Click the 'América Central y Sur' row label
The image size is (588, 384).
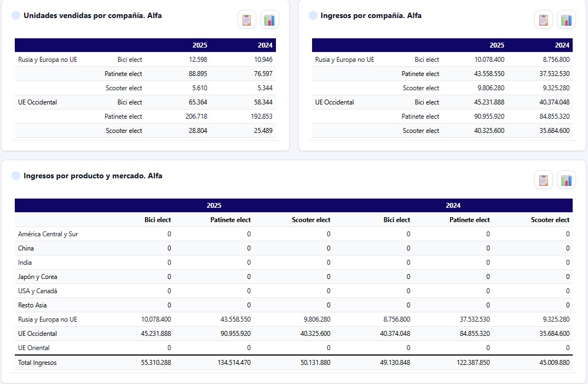click(48, 234)
